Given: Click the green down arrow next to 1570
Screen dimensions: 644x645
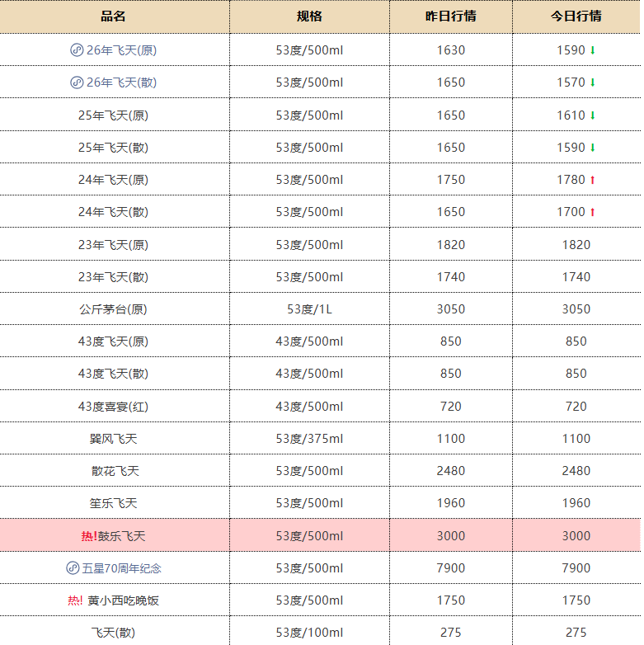Looking at the screenshot, I should pyautogui.click(x=593, y=82).
